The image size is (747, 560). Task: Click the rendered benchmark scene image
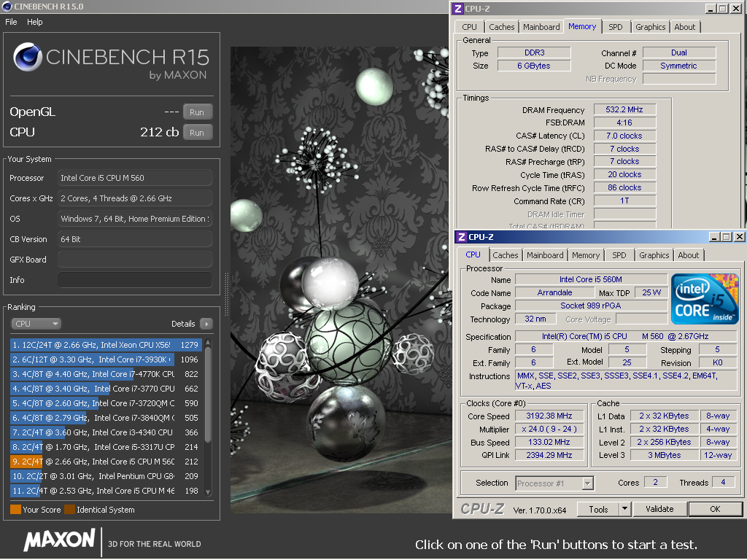[339, 280]
